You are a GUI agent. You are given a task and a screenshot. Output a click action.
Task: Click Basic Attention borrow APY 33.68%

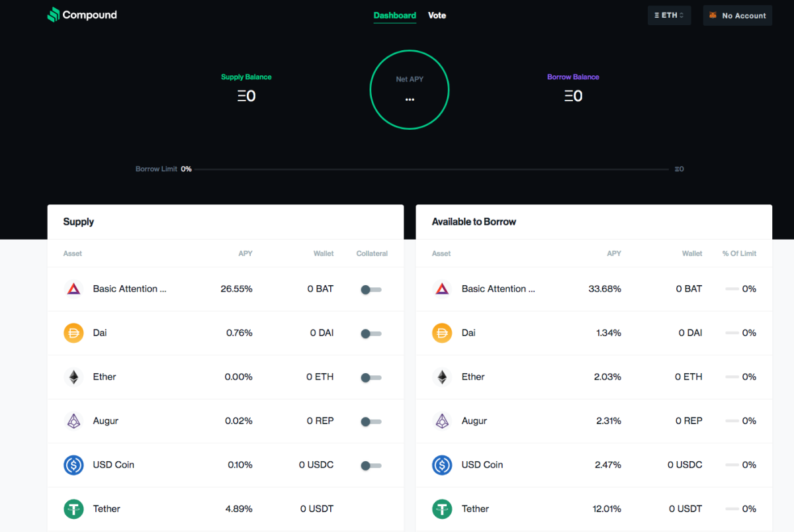605,288
